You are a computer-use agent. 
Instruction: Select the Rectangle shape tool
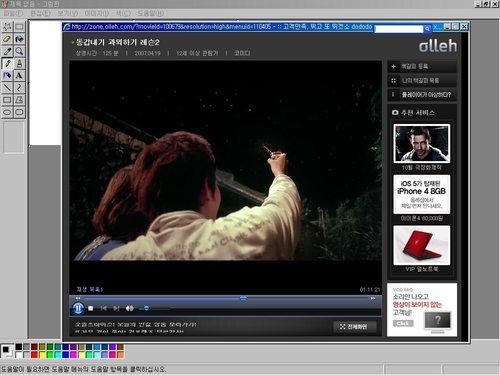click(x=7, y=100)
